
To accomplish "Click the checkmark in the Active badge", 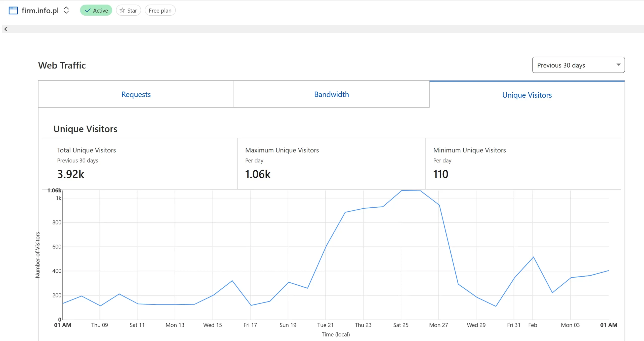I will click(88, 10).
